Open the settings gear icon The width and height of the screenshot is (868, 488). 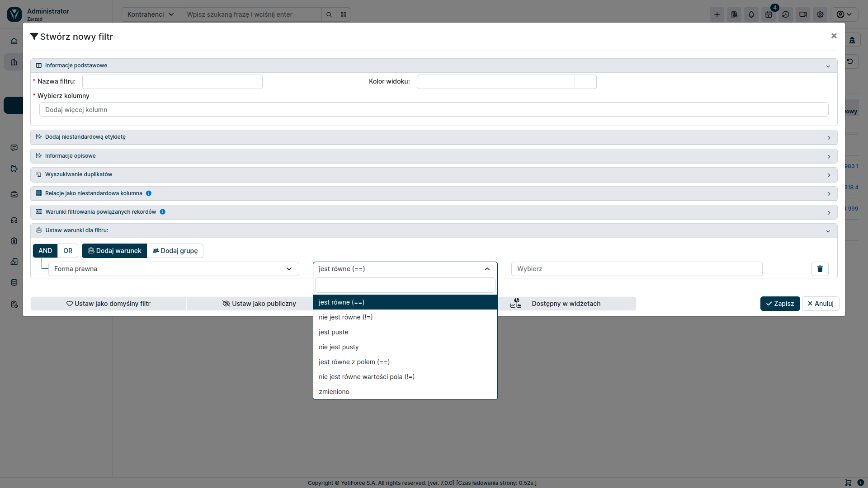tap(820, 14)
